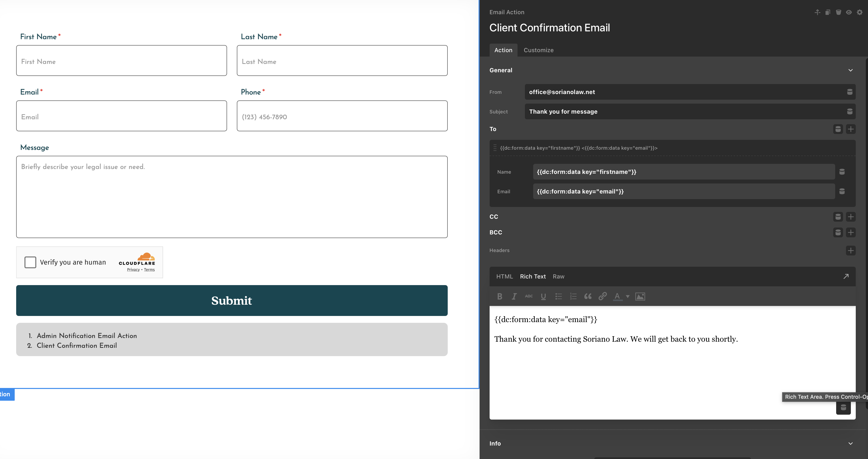Open the Cloudflare Privacy link
This screenshot has width=868, height=459.
[x=133, y=270]
